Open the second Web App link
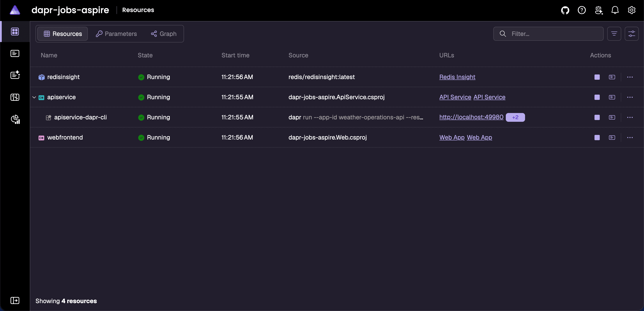Viewport: 644px width, 311px height. pos(479,138)
